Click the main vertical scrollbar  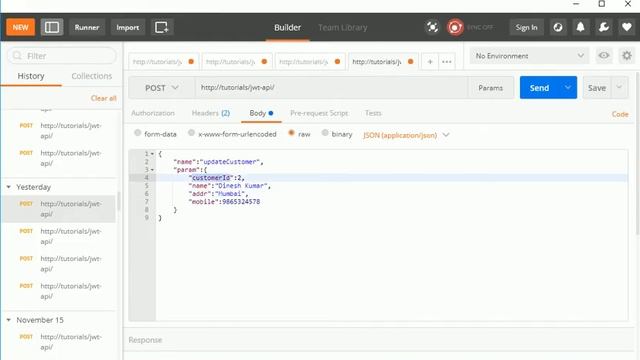pyautogui.click(x=637, y=153)
